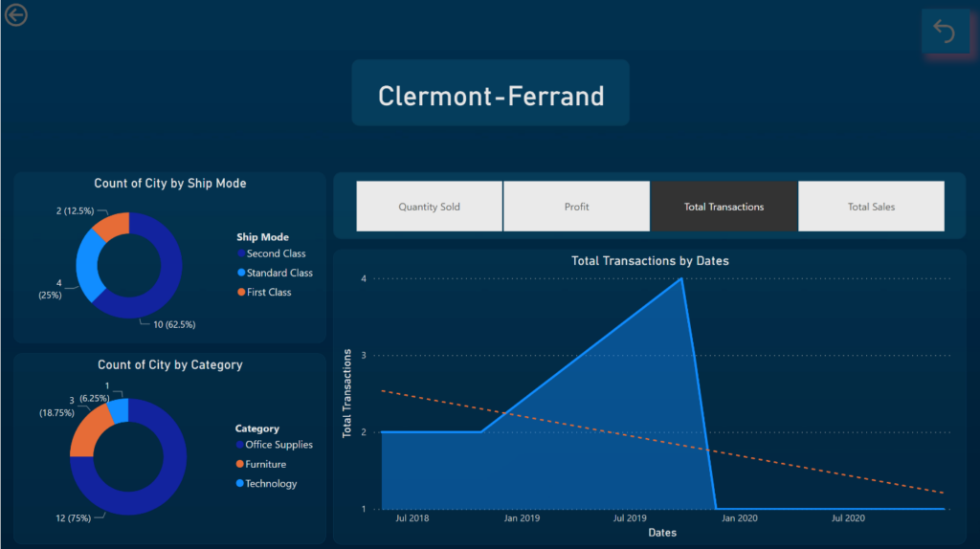The width and height of the screenshot is (980, 549).
Task: Click the Total Transactions by Dates title
Action: click(x=650, y=260)
